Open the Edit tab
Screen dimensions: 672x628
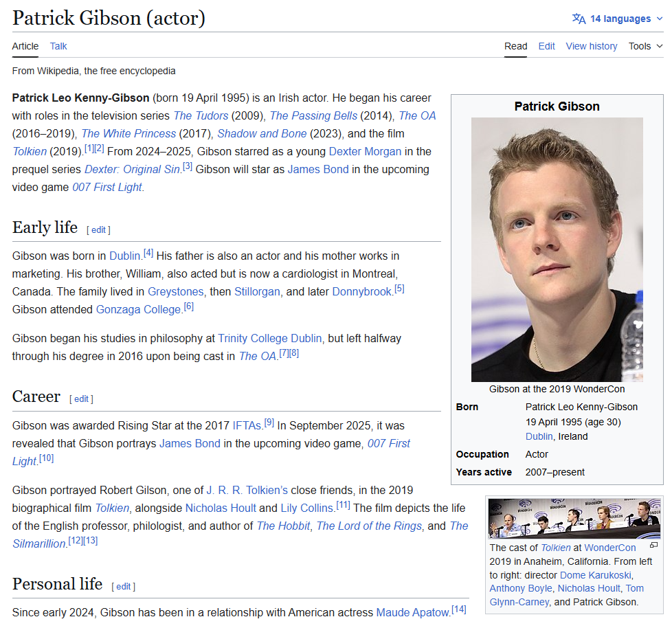546,46
